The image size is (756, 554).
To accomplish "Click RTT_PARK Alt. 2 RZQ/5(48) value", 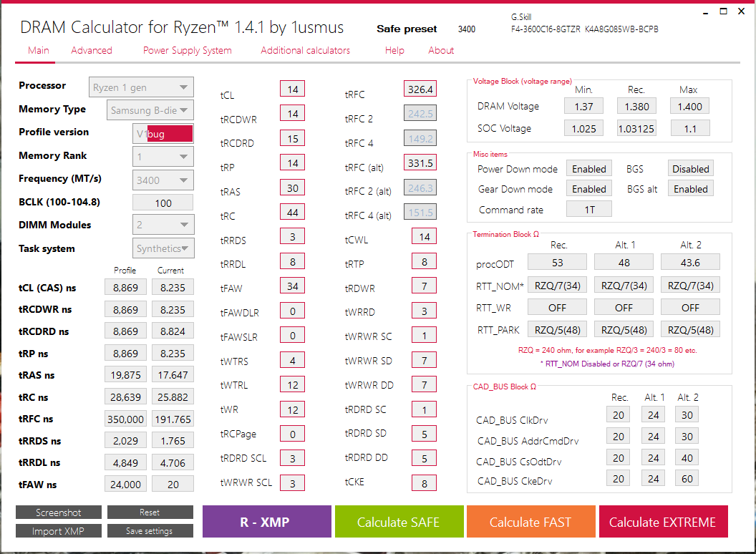I will pyautogui.click(x=690, y=330).
